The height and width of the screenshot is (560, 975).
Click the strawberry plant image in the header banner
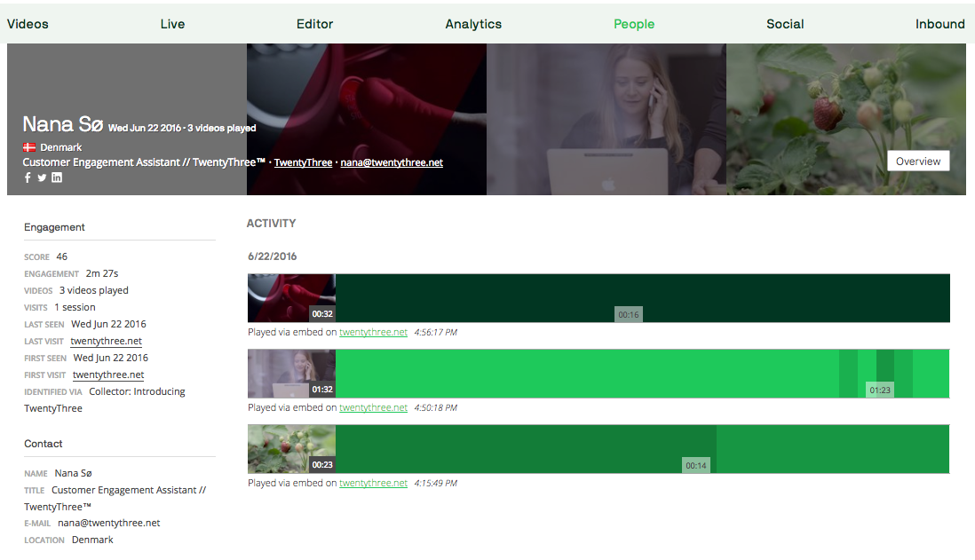point(845,119)
